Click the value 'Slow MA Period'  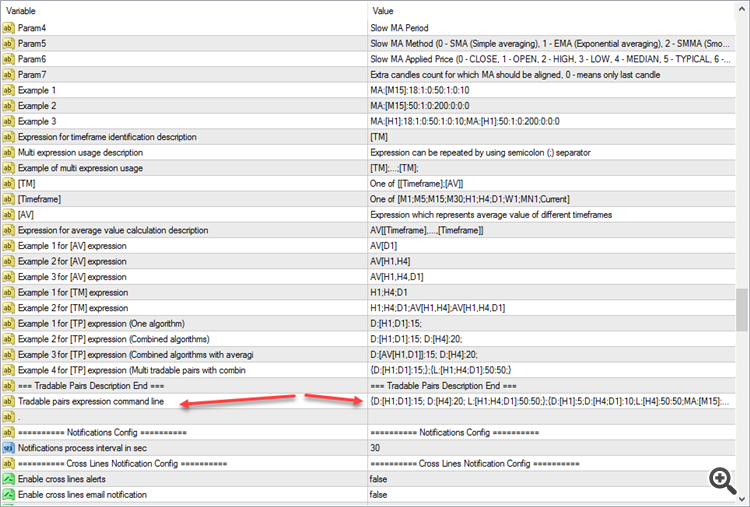(399, 28)
